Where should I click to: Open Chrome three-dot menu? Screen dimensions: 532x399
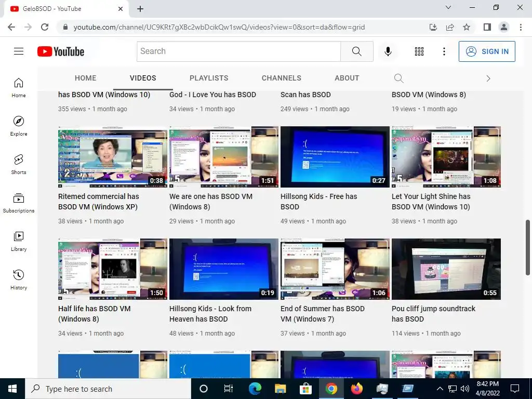point(521,27)
